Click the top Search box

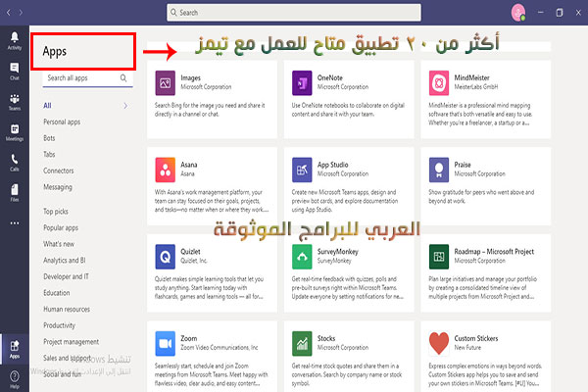294,13
